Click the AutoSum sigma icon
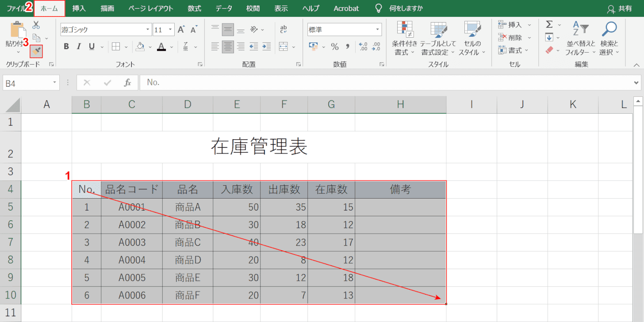Image resolution: width=644 pixels, height=322 pixels. coord(549,24)
